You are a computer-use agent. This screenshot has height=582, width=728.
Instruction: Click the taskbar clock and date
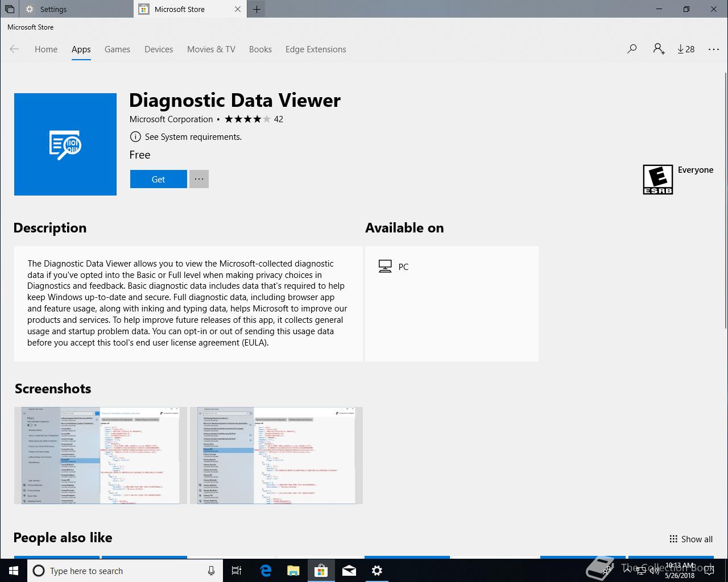coord(679,571)
